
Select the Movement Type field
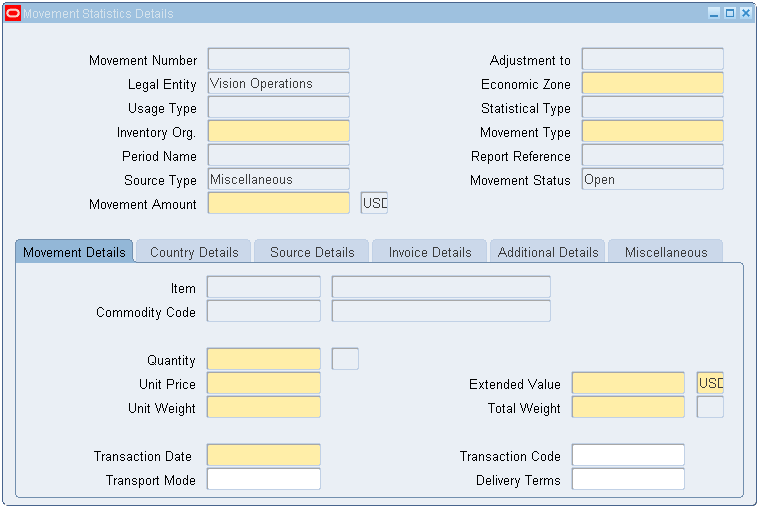653,131
